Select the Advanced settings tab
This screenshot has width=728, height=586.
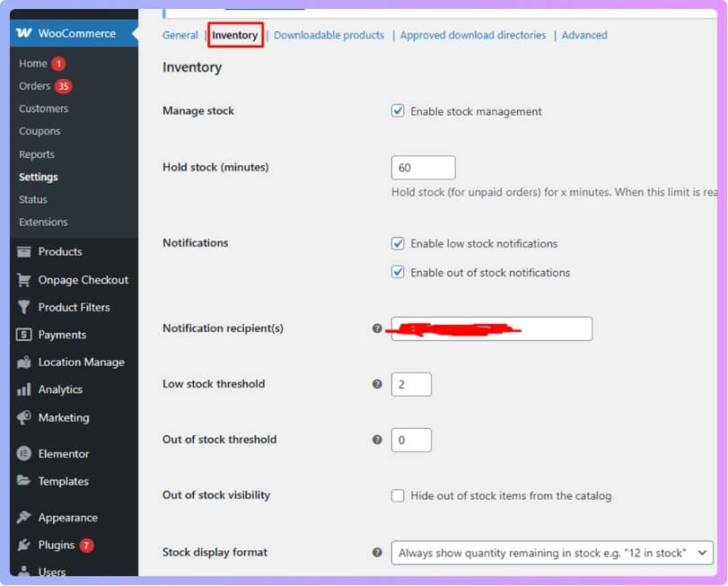584,35
